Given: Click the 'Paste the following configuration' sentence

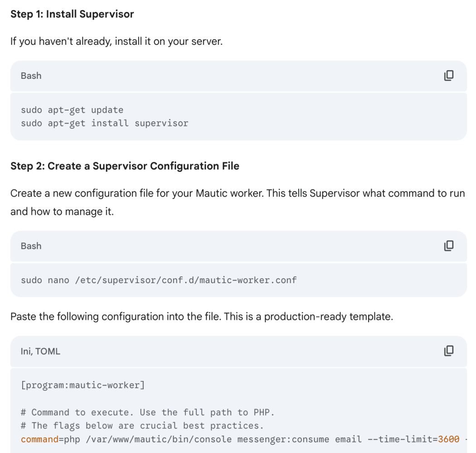Looking at the screenshot, I should (201, 316).
